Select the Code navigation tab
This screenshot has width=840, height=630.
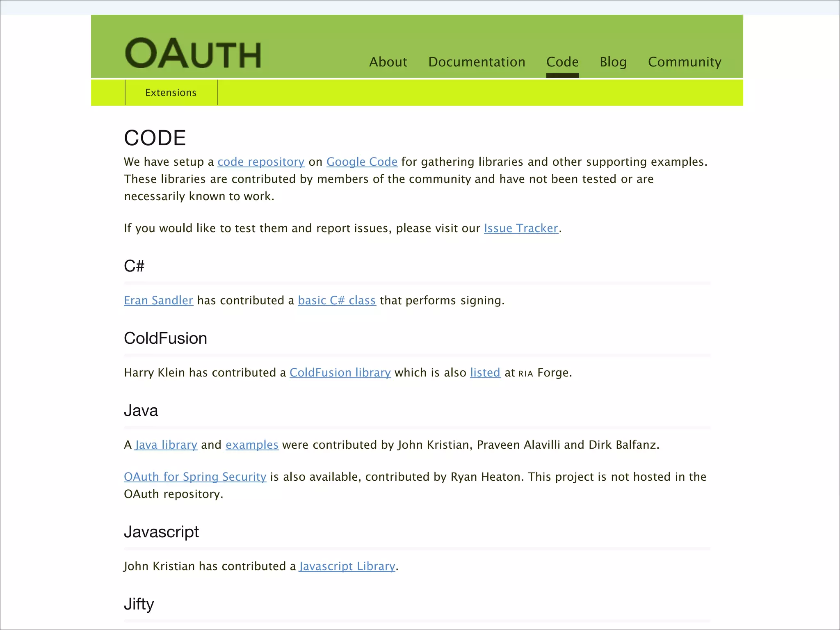[562, 62]
